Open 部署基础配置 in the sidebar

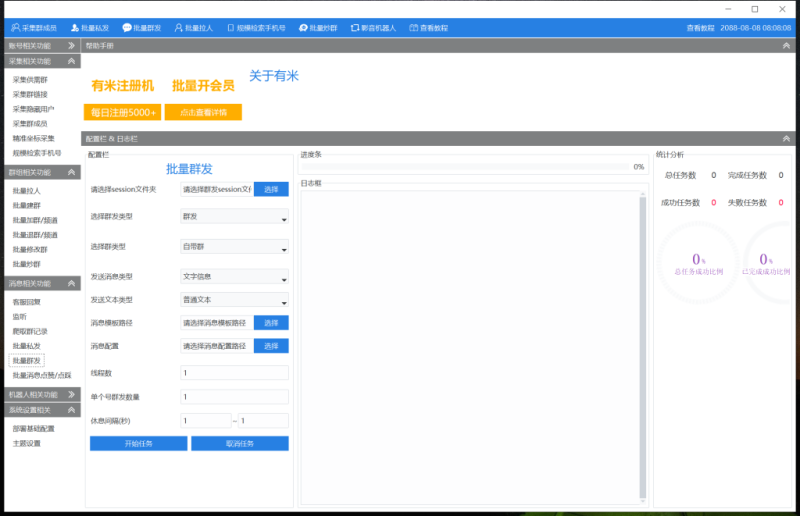33,429
